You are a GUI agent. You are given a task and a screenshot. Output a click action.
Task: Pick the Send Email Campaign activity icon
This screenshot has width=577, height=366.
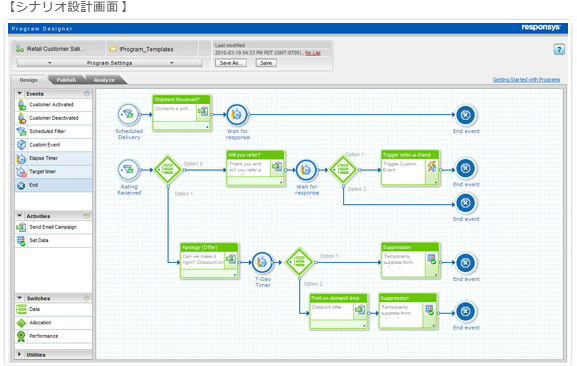click(x=21, y=227)
